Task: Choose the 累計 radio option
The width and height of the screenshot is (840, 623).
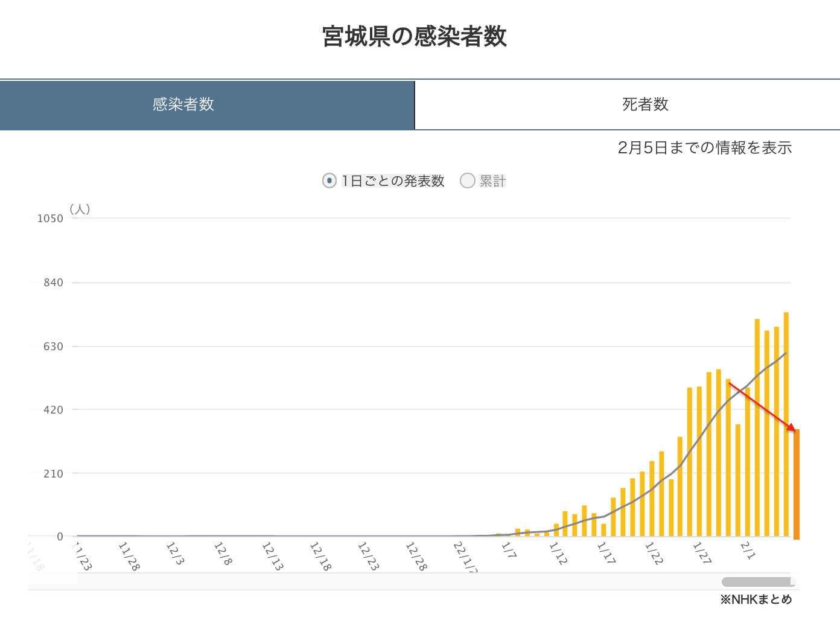Action: coord(468,181)
